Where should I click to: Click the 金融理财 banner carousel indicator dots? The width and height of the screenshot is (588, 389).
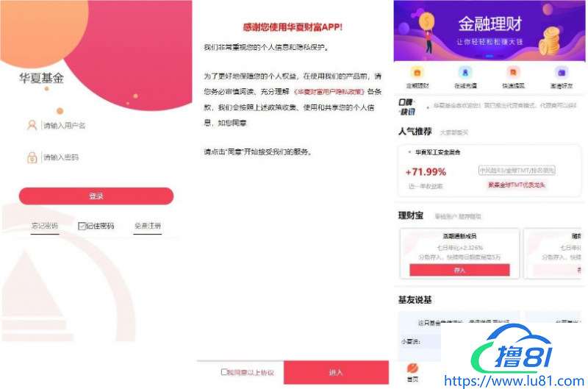(x=490, y=56)
